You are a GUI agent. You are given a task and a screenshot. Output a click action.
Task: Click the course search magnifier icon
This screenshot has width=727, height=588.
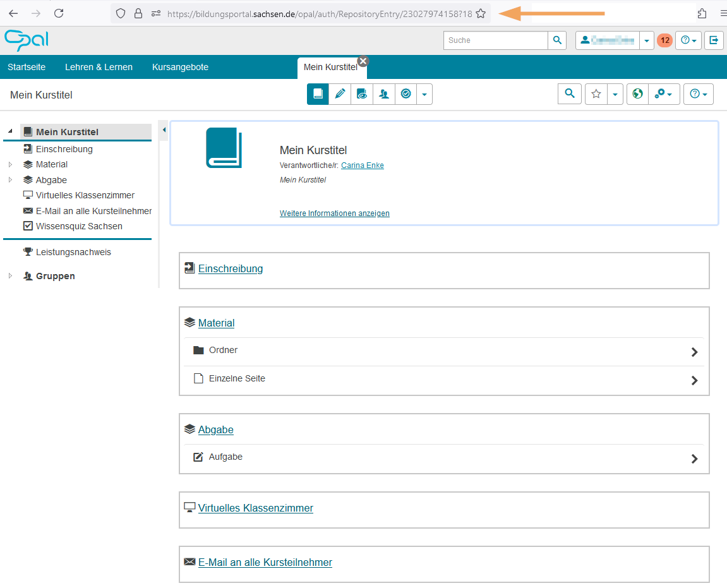[570, 94]
